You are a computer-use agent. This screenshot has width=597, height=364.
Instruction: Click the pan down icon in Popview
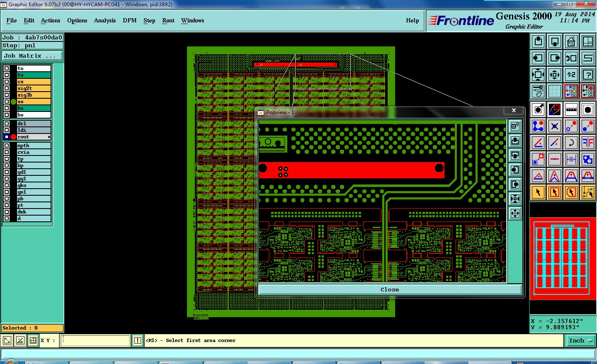(515, 155)
